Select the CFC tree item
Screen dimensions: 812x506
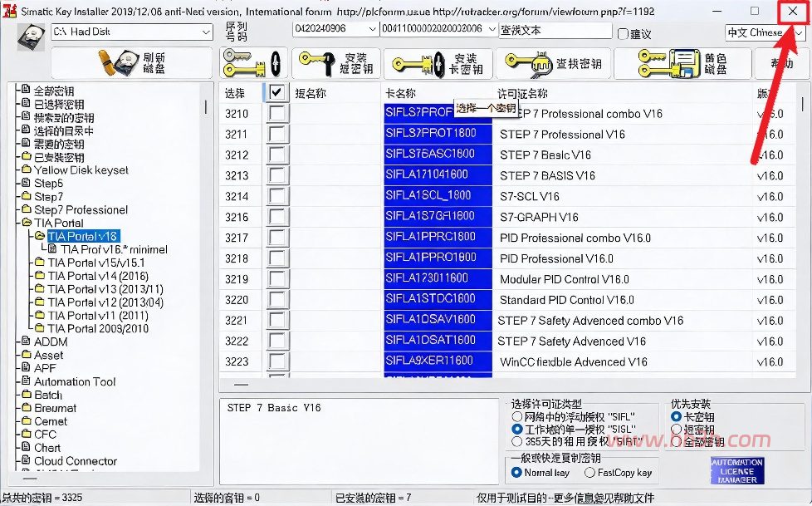click(x=45, y=435)
